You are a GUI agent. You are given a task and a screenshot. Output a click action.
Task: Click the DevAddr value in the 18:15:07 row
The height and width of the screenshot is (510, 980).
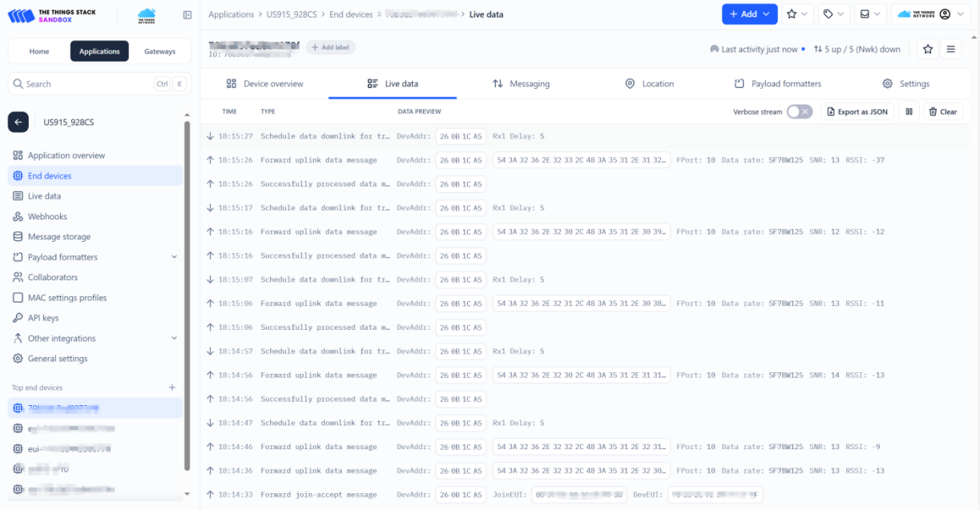[x=461, y=279]
